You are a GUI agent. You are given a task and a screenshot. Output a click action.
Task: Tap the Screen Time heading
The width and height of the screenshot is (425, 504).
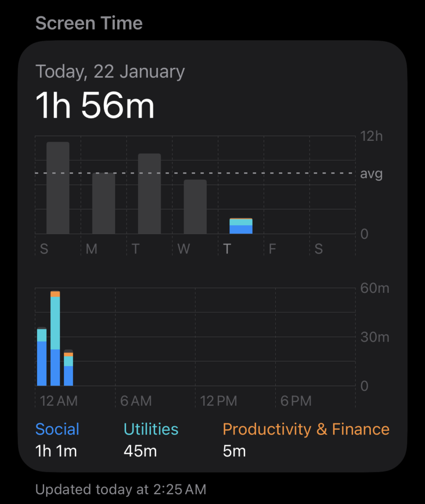(x=89, y=23)
